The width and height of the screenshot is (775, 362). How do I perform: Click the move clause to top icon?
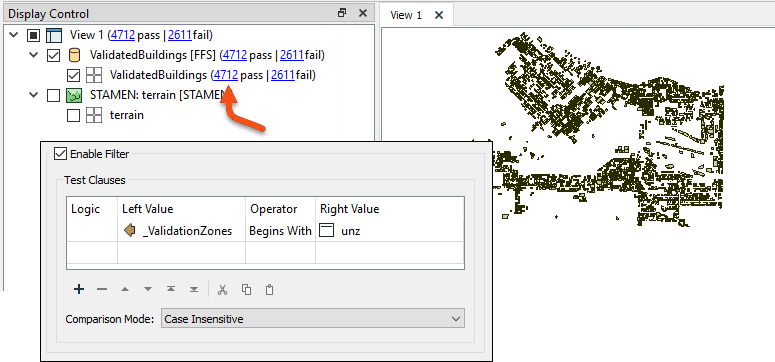click(171, 289)
